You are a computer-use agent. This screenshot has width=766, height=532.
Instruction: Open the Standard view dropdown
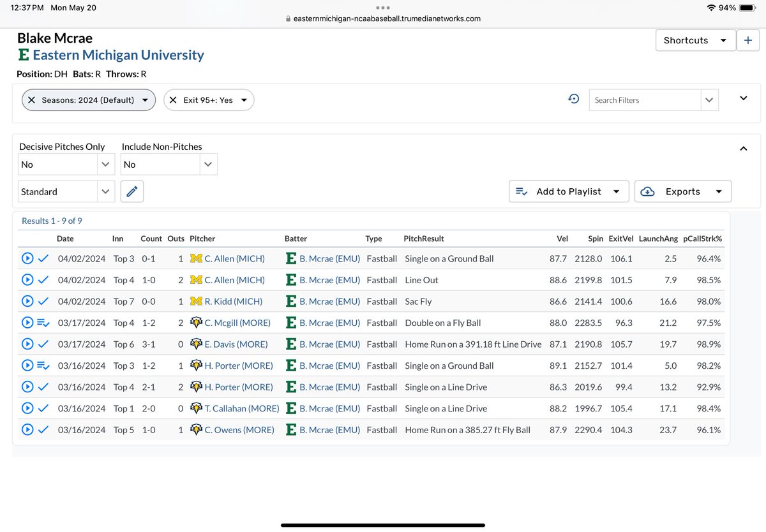pos(66,191)
